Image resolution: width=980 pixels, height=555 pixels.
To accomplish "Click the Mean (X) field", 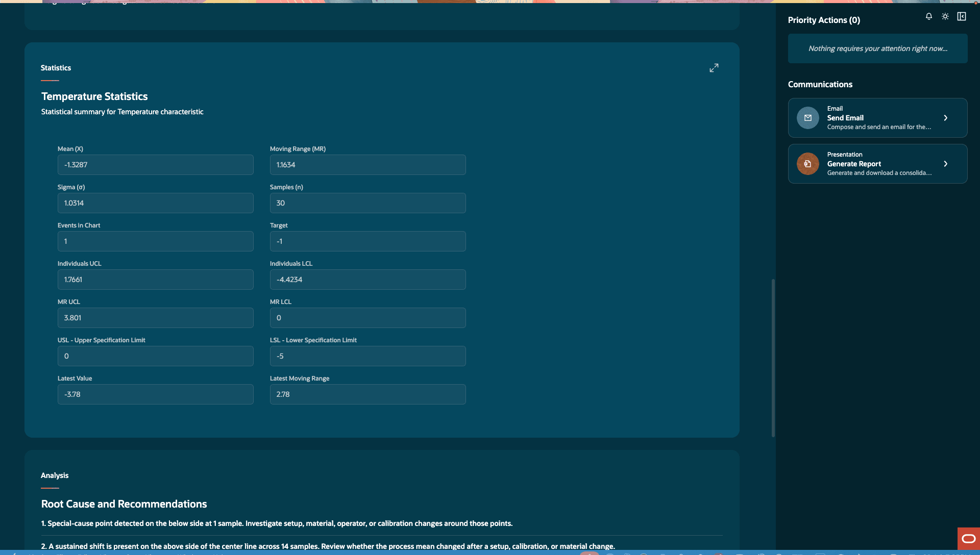I will pos(156,165).
